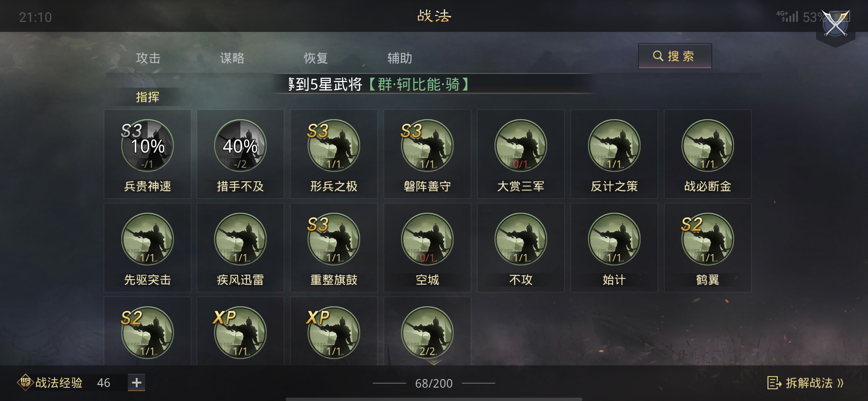Open the 措手不及 tactic at 40%
Image resolution: width=868 pixels, height=401 pixels.
[x=240, y=146]
